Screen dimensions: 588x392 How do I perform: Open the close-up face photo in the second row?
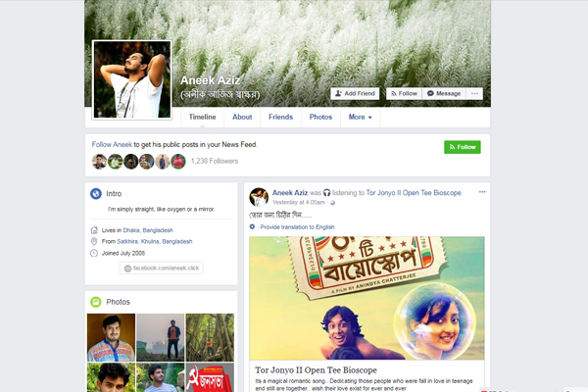[111, 377]
